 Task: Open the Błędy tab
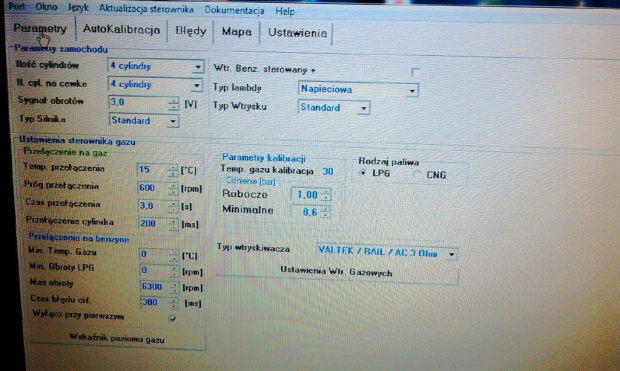[x=191, y=31]
